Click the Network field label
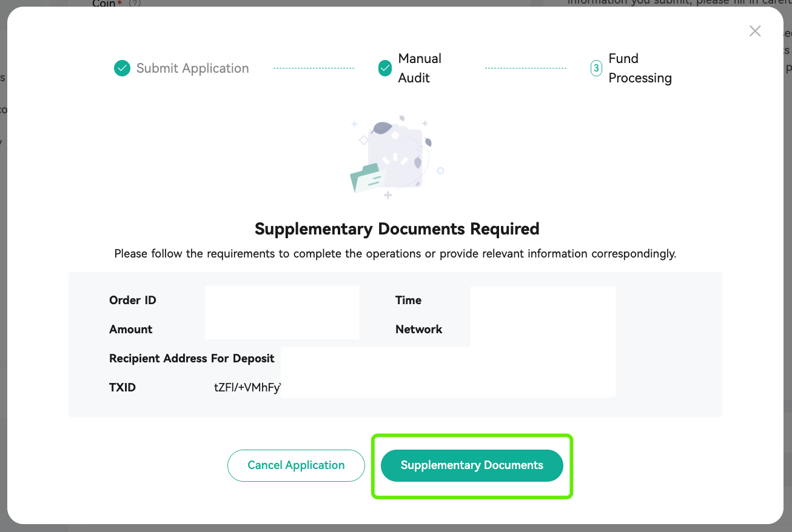Viewport: 792px width, 532px height. click(x=419, y=330)
